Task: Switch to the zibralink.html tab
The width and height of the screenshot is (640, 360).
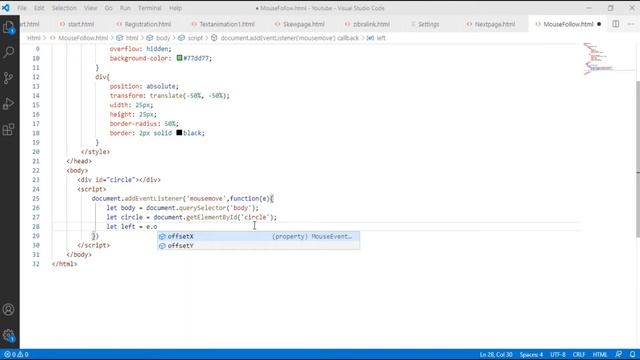Action: coord(367,24)
